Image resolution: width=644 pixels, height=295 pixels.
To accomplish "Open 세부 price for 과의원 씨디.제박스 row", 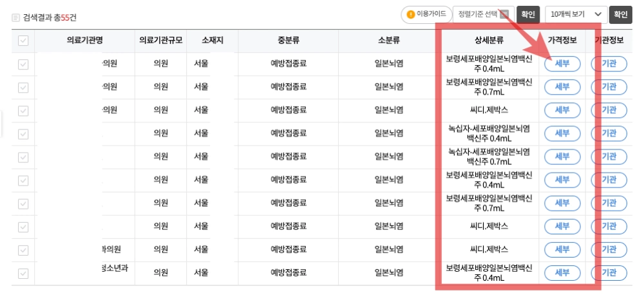I will pyautogui.click(x=562, y=249).
